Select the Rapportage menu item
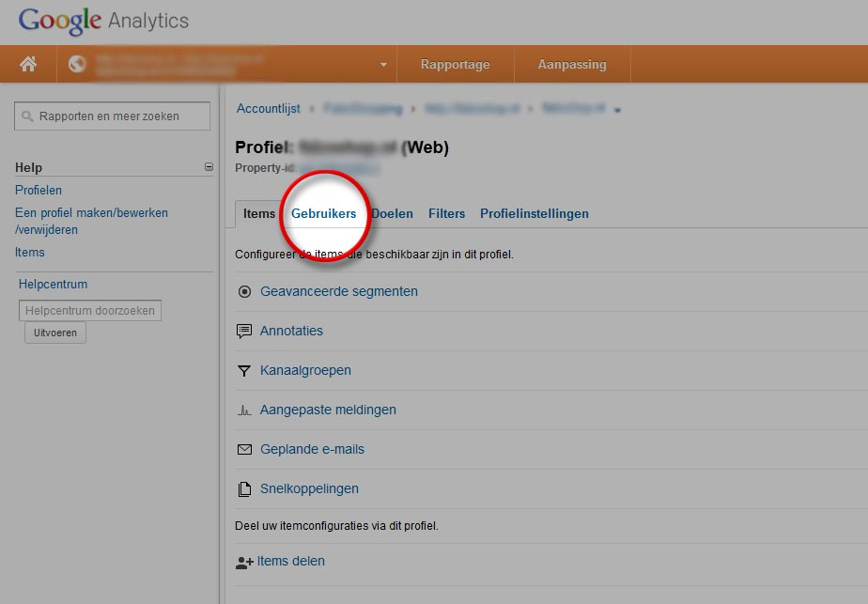This screenshot has height=604, width=868. [455, 64]
